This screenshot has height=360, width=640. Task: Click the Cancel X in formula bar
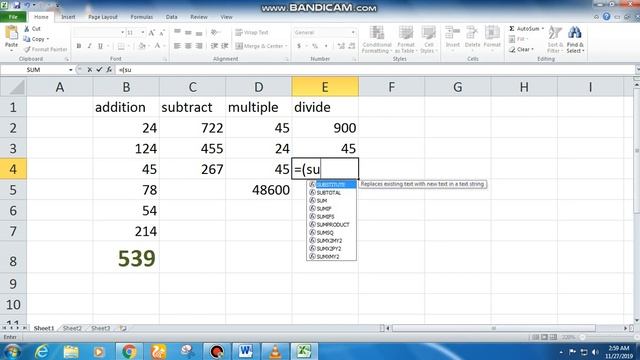89,70
